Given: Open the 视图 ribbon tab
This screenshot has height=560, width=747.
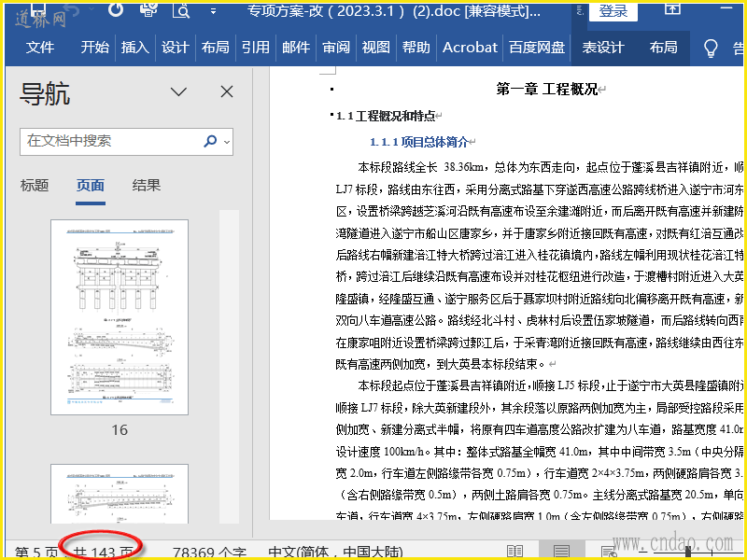Looking at the screenshot, I should click(x=376, y=48).
